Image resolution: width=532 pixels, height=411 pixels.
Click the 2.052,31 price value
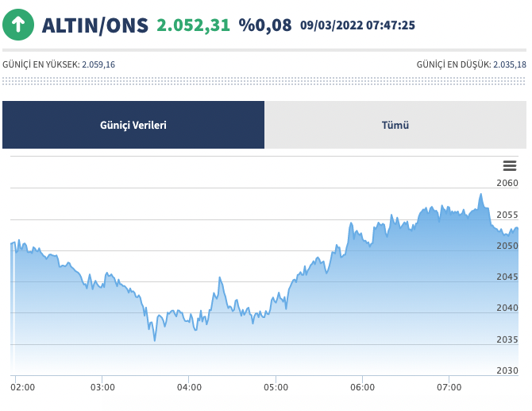pyautogui.click(x=193, y=25)
